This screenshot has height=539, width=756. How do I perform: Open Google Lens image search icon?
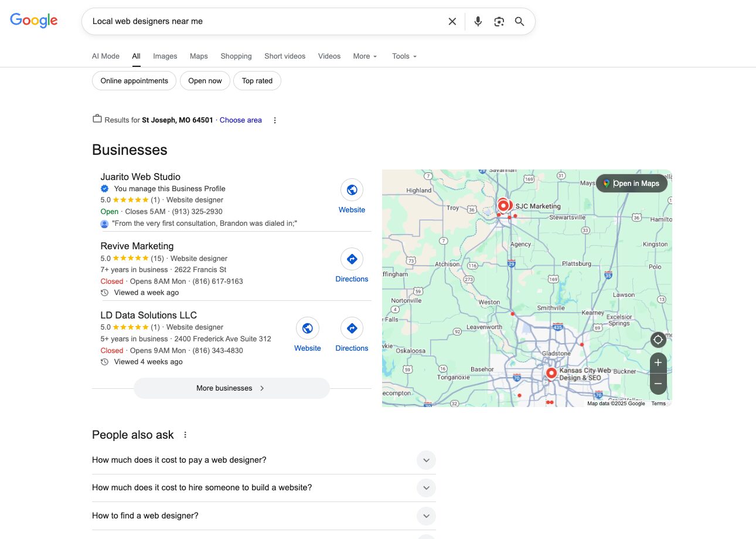pos(499,22)
